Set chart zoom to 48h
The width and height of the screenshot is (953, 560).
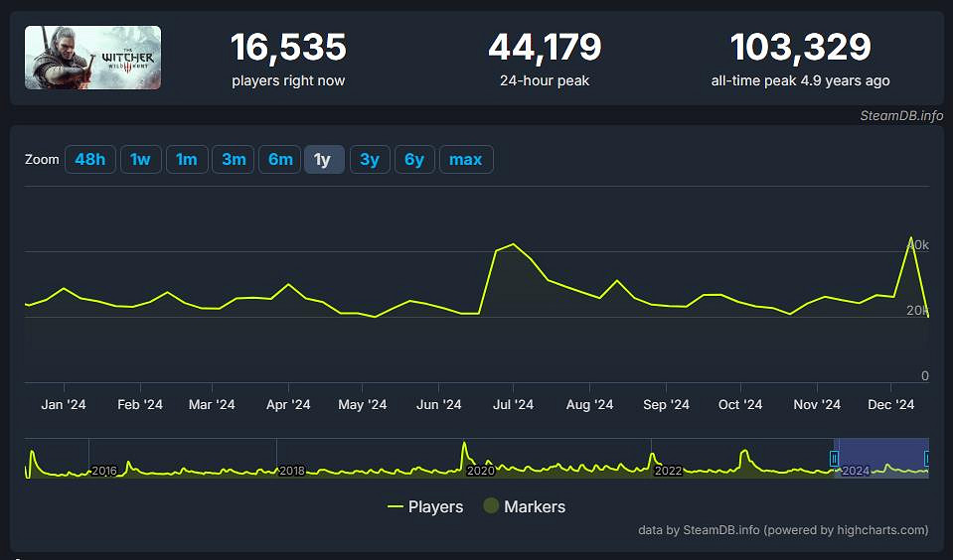[x=90, y=159]
